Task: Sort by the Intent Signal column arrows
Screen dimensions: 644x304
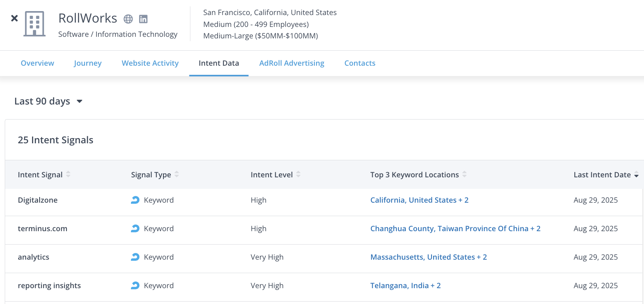Action: (x=68, y=175)
